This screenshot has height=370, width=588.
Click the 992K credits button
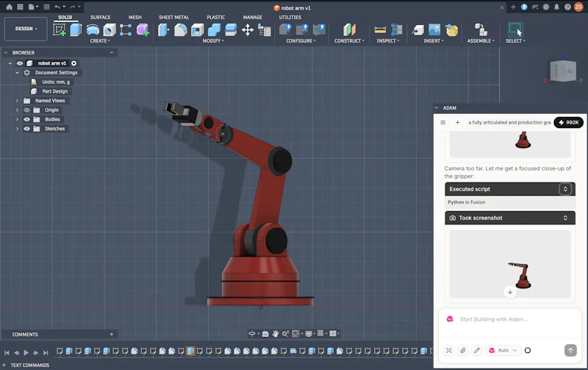[568, 122]
